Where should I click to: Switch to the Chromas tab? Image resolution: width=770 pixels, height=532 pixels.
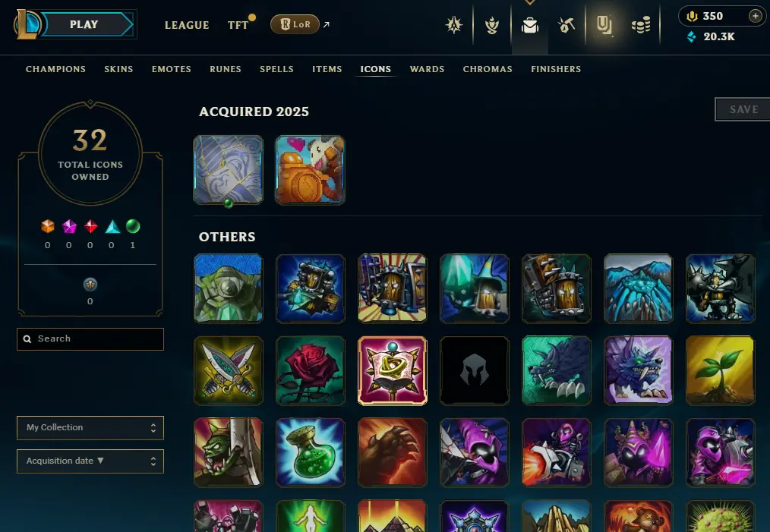488,69
